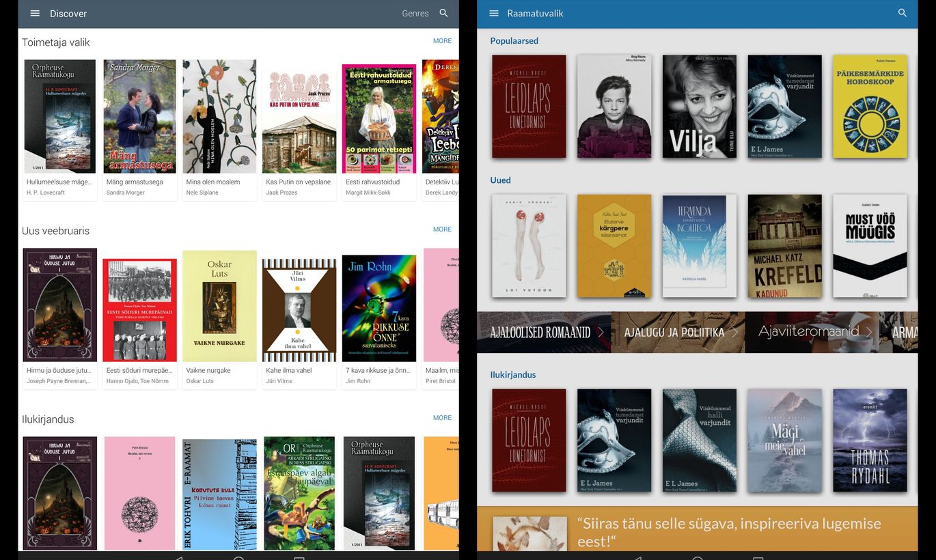The width and height of the screenshot is (936, 560).
Task: Click the Jim Rohn author name under the title
Action: pos(358,381)
